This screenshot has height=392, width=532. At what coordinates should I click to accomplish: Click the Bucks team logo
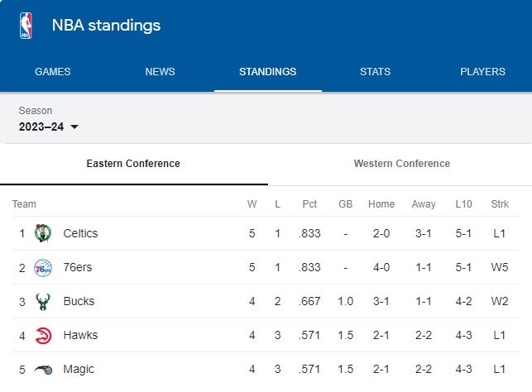tap(43, 301)
